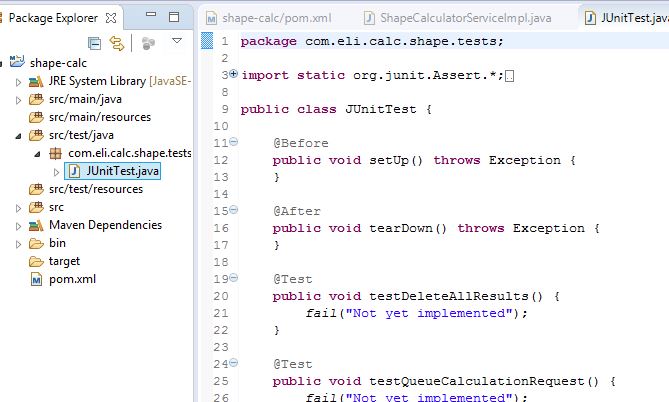This screenshot has width=669, height=402.
Task: Collapse testDeleteAllResults method fold at line 19
Action: coord(233,278)
